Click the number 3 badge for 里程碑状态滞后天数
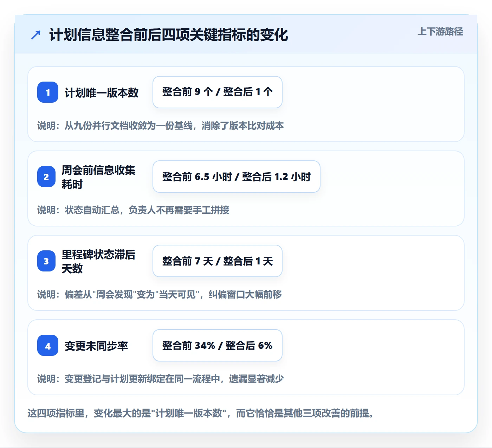 46,261
